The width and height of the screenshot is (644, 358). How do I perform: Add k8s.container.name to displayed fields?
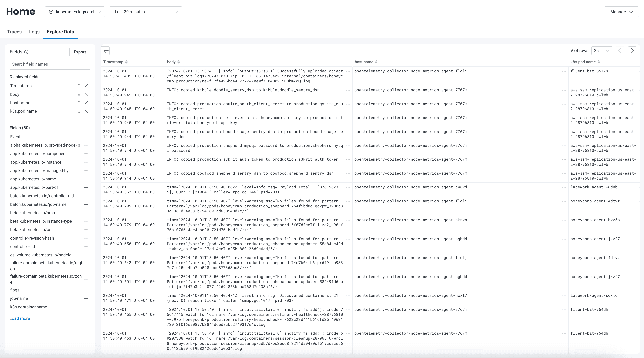tap(86, 307)
